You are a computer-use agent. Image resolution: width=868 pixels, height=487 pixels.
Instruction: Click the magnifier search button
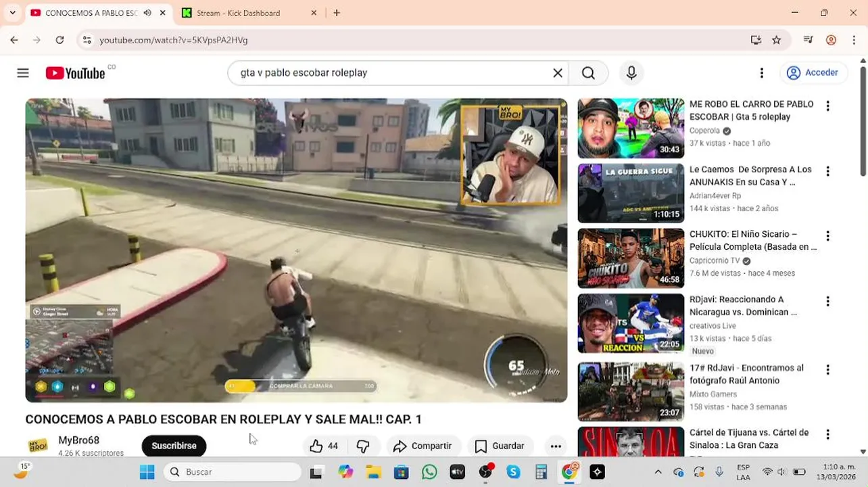point(588,73)
